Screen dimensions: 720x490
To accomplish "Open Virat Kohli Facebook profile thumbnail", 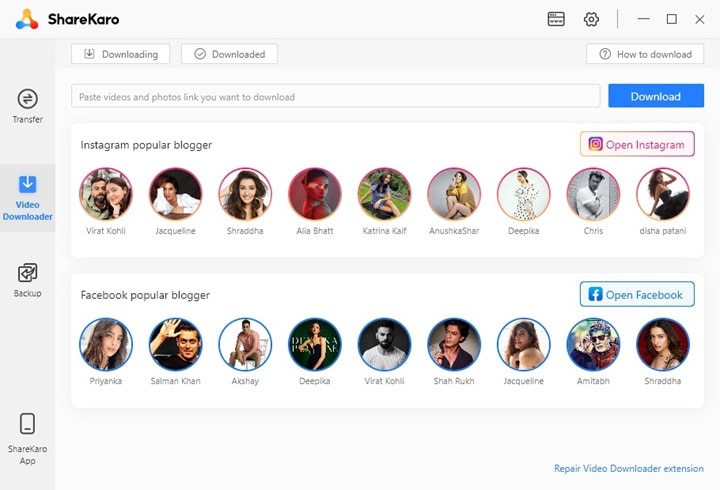I will pyautogui.click(x=384, y=344).
